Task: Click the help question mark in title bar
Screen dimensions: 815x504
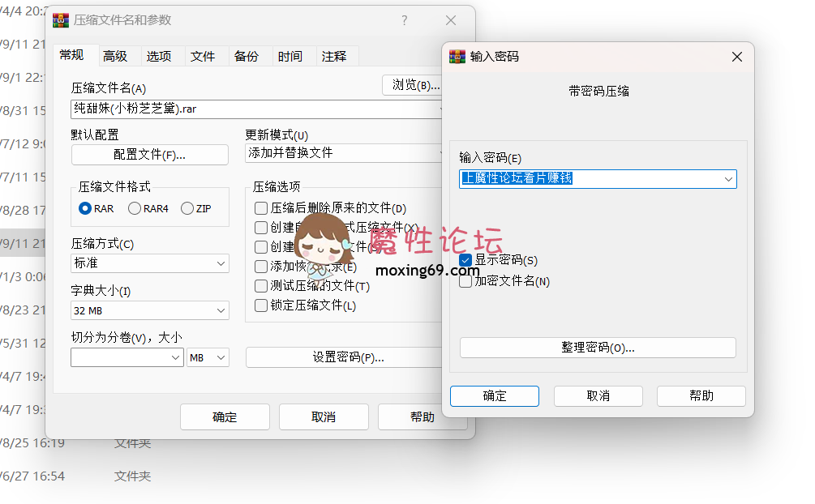Action: pos(405,20)
